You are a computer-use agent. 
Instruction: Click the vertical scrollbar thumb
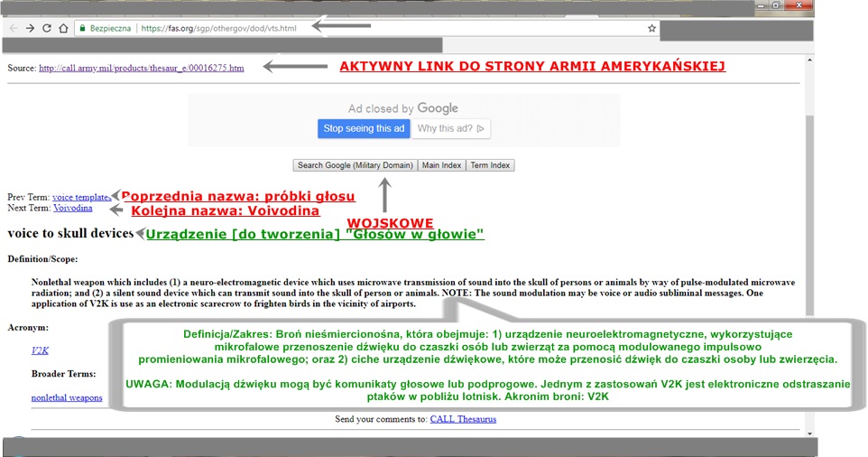(x=810, y=216)
